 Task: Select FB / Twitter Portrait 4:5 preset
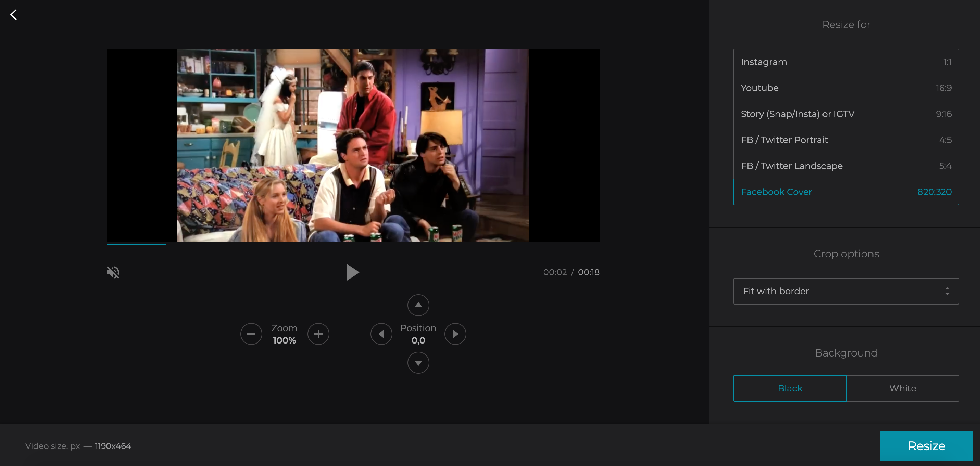[846, 140]
